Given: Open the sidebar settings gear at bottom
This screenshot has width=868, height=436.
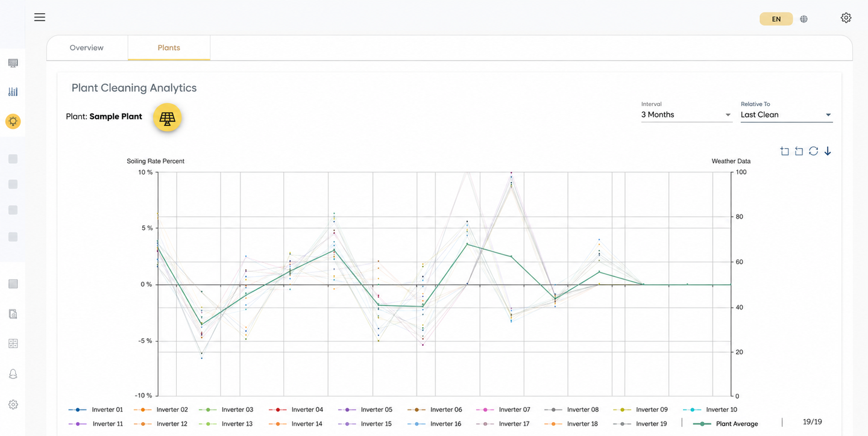Looking at the screenshot, I should point(13,405).
